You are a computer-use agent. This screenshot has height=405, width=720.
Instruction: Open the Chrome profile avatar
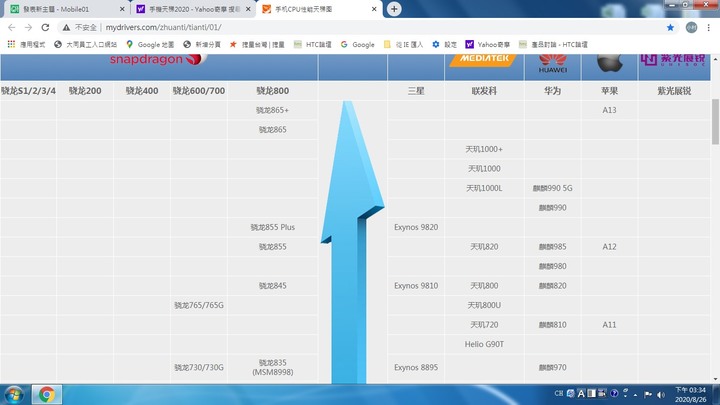(x=691, y=28)
